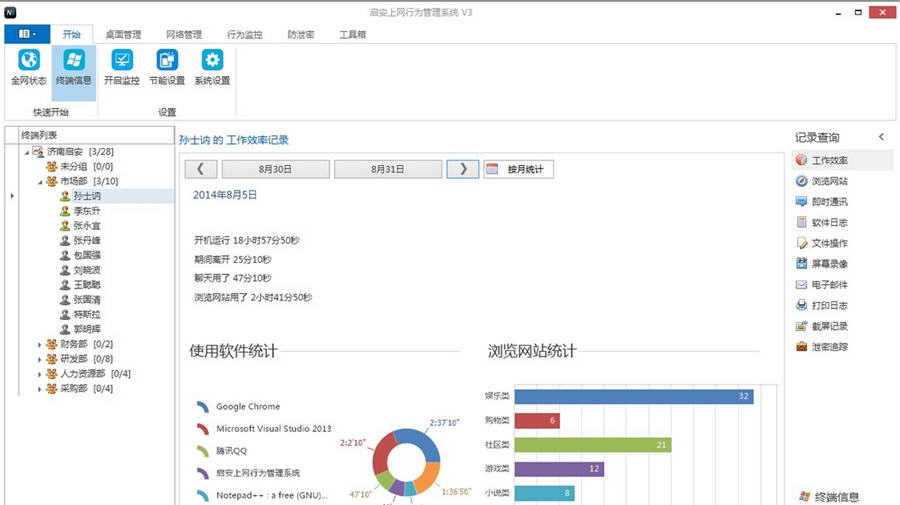Click the 娱乐类 blue bar
This screenshot has width=900, height=505.
pyautogui.click(x=634, y=396)
